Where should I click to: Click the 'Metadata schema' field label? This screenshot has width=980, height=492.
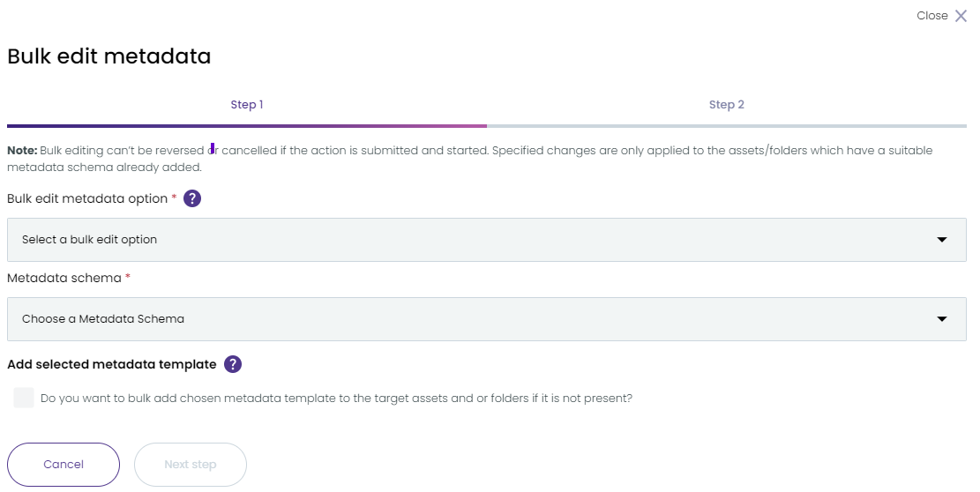point(64,278)
